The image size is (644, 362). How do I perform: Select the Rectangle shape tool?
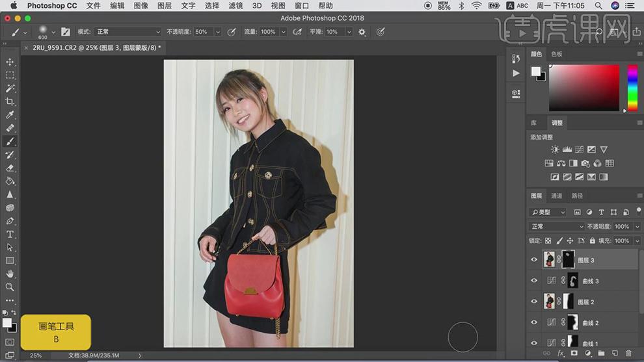click(10, 261)
